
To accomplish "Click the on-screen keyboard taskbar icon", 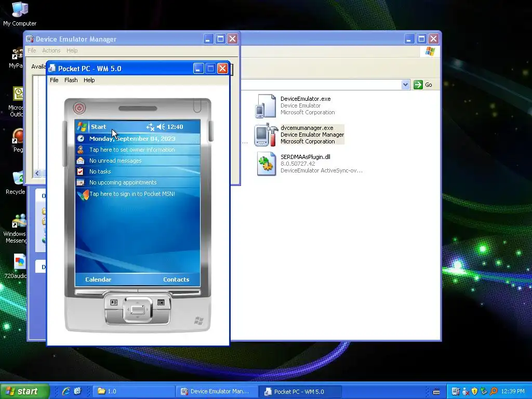I will 436,392.
